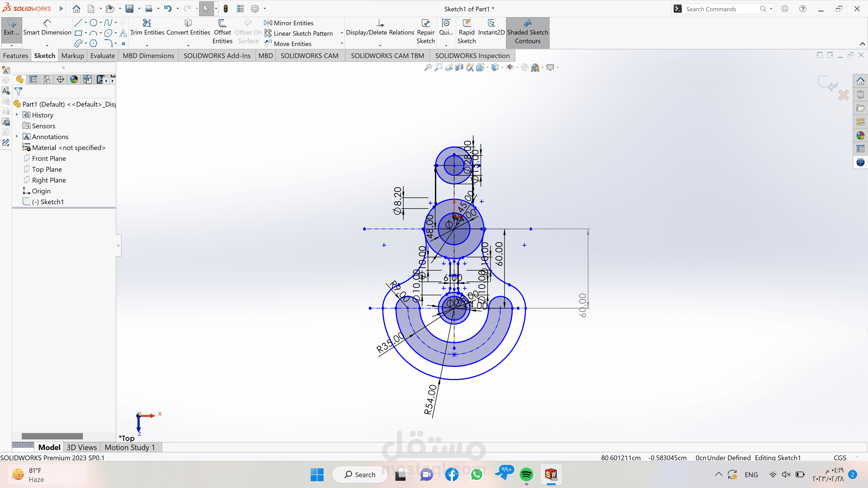868x488 pixels.
Task: Click Mirror Entities button
Action: (x=289, y=23)
